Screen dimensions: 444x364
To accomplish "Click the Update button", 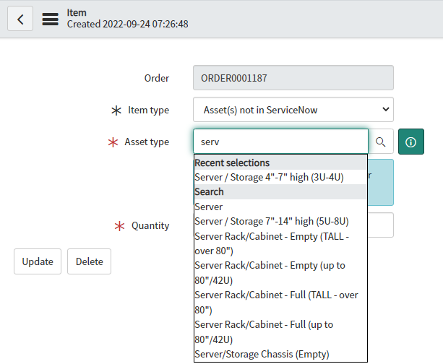I will (x=38, y=261).
